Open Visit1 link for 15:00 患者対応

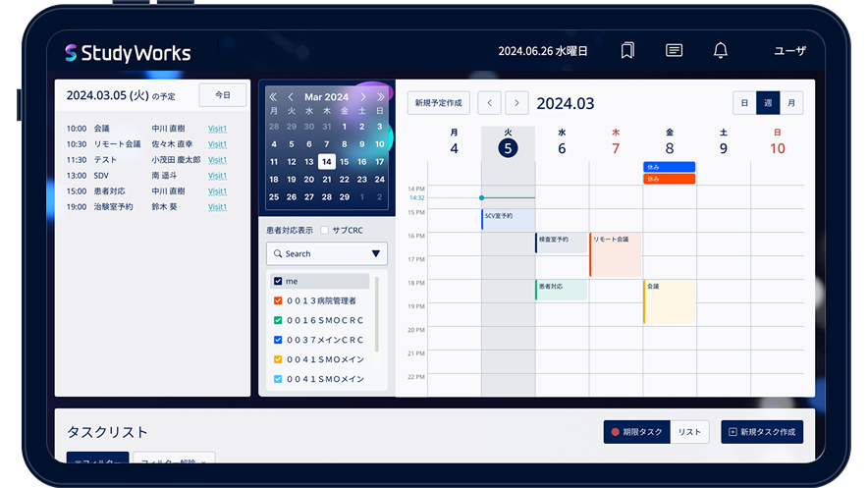(217, 190)
